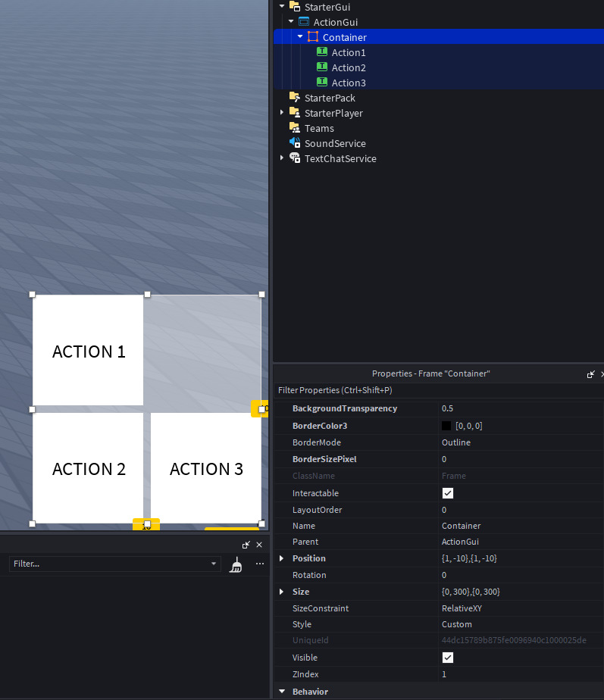Image resolution: width=604 pixels, height=700 pixels.
Task: Select Action3 in the Explorer tree
Action: click(349, 83)
